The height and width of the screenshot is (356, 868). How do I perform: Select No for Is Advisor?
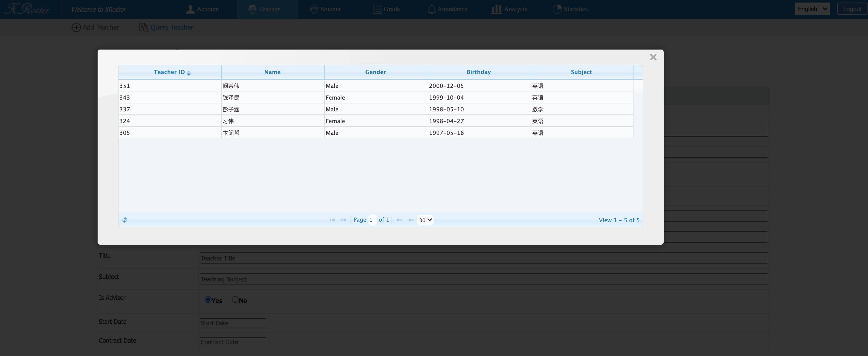[x=235, y=300]
